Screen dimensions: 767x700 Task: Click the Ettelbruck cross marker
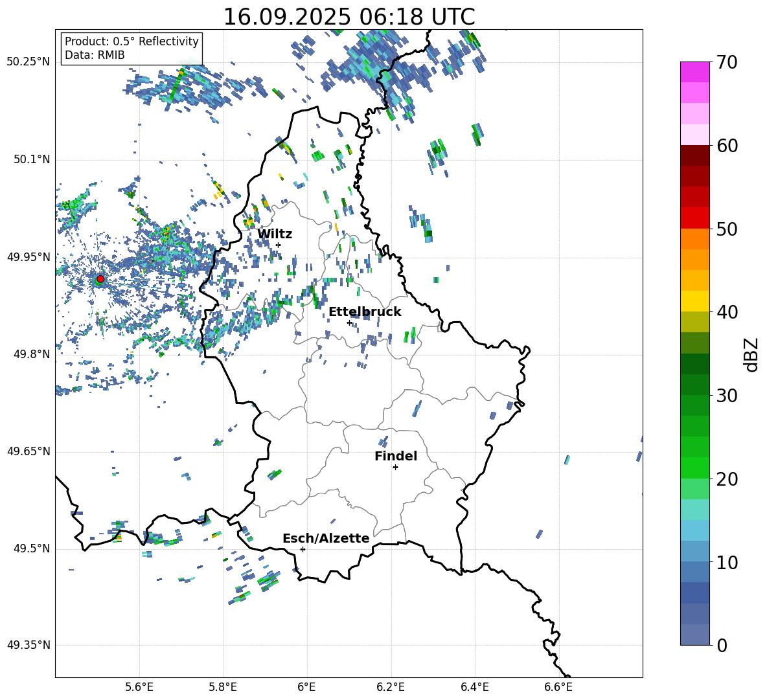coord(349,322)
